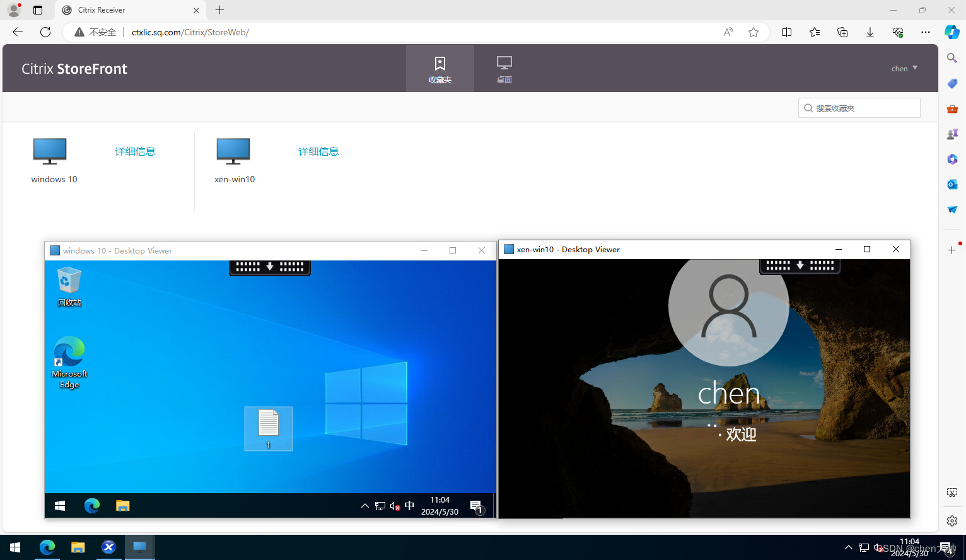Open the Edge favorites list icon

click(815, 32)
